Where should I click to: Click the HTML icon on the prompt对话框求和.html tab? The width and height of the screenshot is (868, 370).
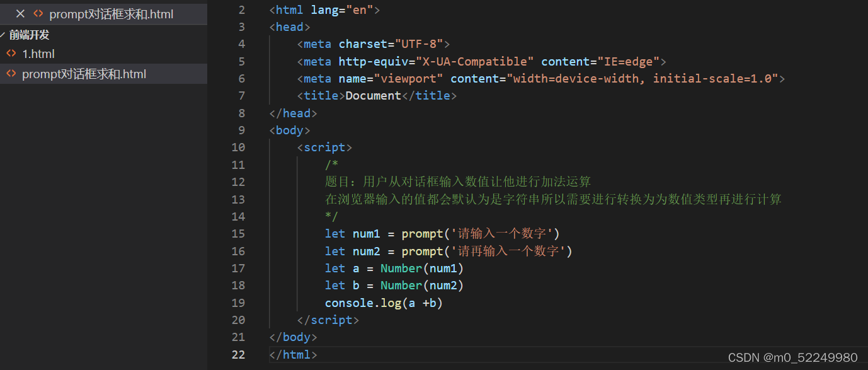(38, 13)
